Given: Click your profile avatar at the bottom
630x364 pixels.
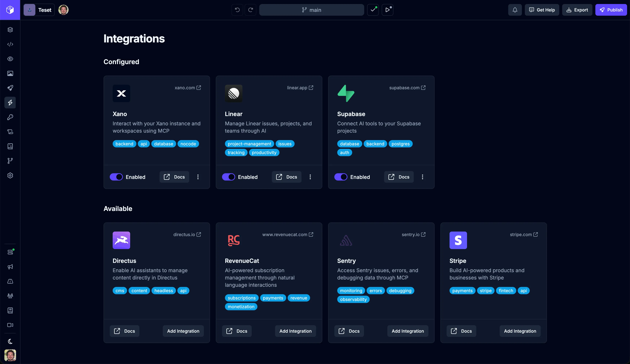Looking at the screenshot, I should coord(10,355).
